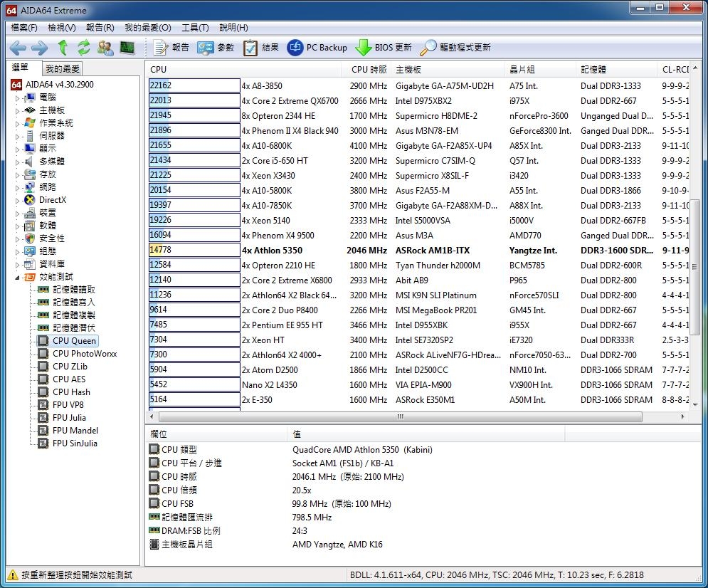This screenshot has width=708, height=588.
Task: Select the FPU Julia benchmark
Action: [62, 418]
